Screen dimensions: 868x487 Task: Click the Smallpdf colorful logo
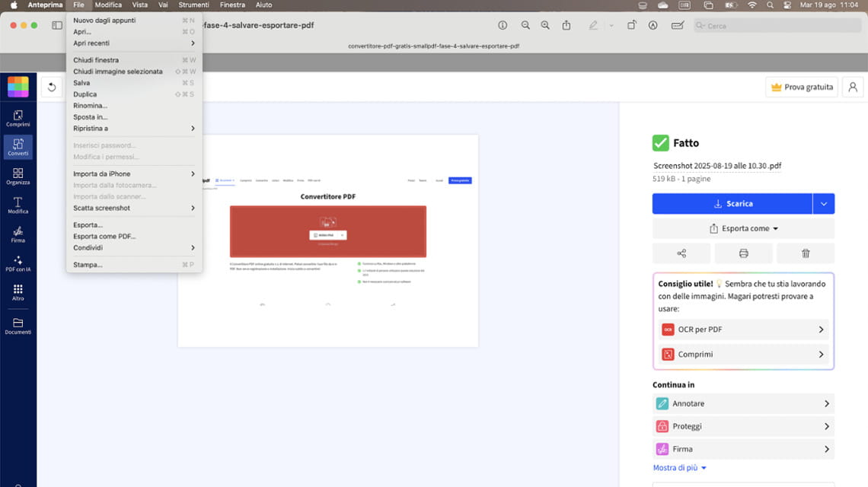click(18, 87)
